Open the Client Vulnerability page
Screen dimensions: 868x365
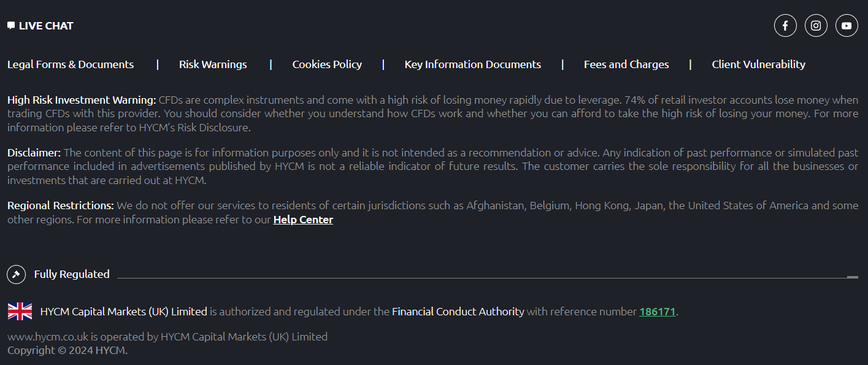tap(758, 64)
